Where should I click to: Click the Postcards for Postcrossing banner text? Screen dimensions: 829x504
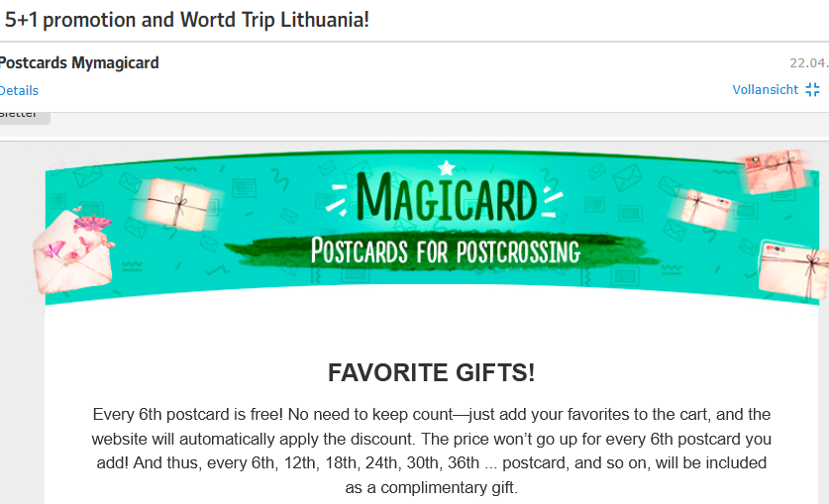click(x=445, y=251)
